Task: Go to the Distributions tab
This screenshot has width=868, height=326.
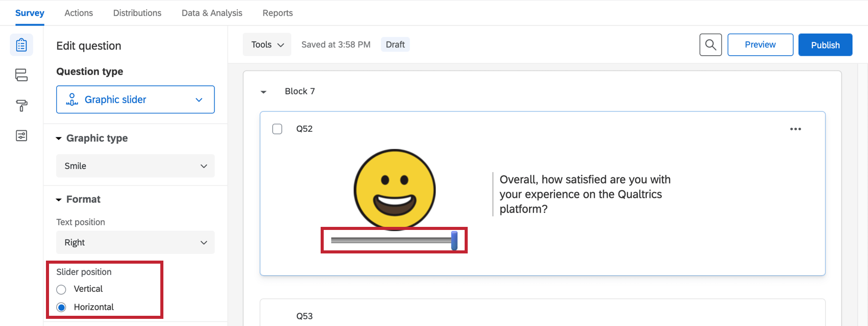Action: [x=137, y=13]
